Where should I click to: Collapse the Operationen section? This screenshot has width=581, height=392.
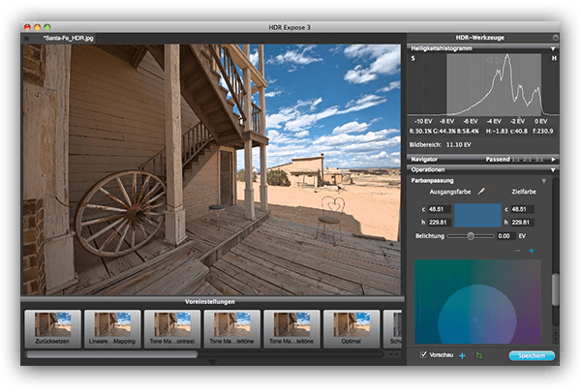pos(553,170)
